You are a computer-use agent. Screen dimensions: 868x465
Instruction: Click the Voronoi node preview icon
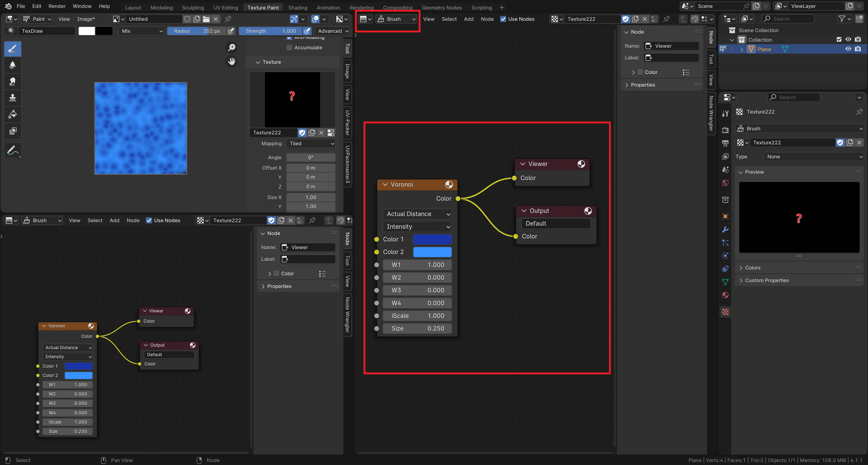(x=448, y=184)
